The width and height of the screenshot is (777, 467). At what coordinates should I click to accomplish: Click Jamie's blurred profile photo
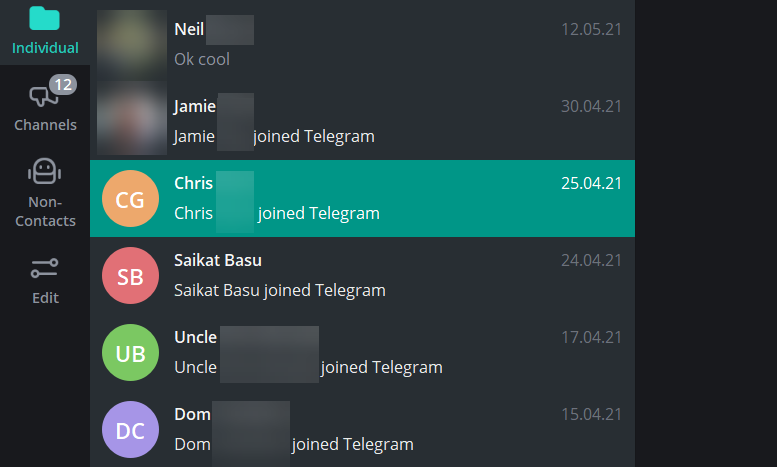point(131,121)
